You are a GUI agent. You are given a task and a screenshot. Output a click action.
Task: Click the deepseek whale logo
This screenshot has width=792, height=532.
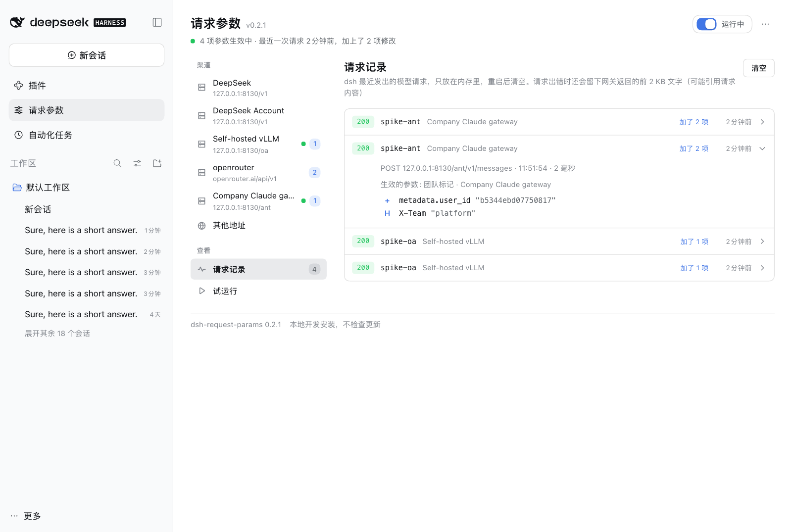[x=17, y=22]
